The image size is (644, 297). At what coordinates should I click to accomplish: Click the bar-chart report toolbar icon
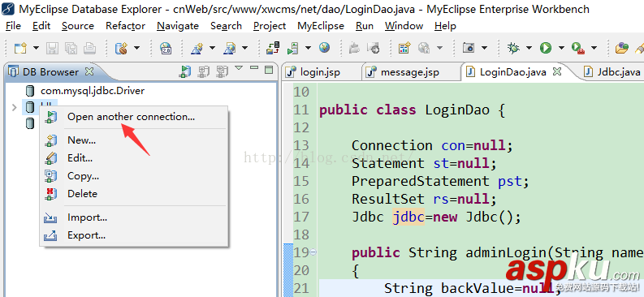[x=404, y=48]
